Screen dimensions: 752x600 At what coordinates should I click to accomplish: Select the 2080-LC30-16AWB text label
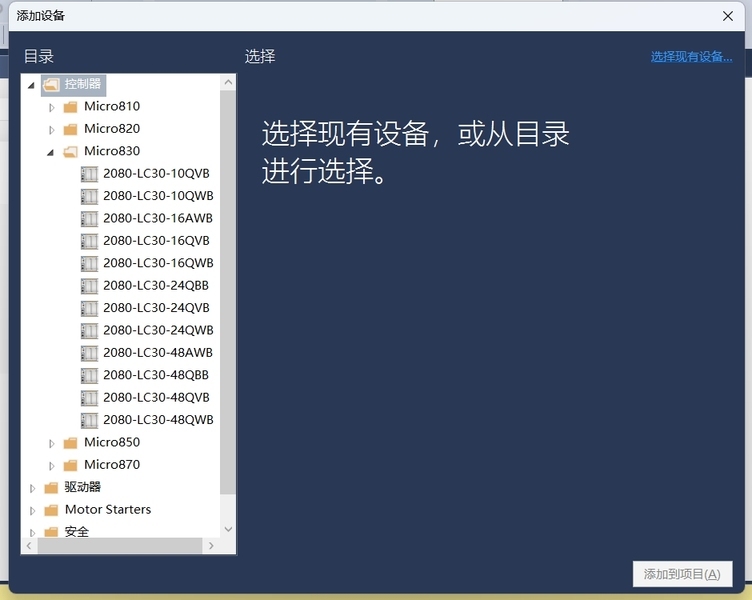(158, 218)
